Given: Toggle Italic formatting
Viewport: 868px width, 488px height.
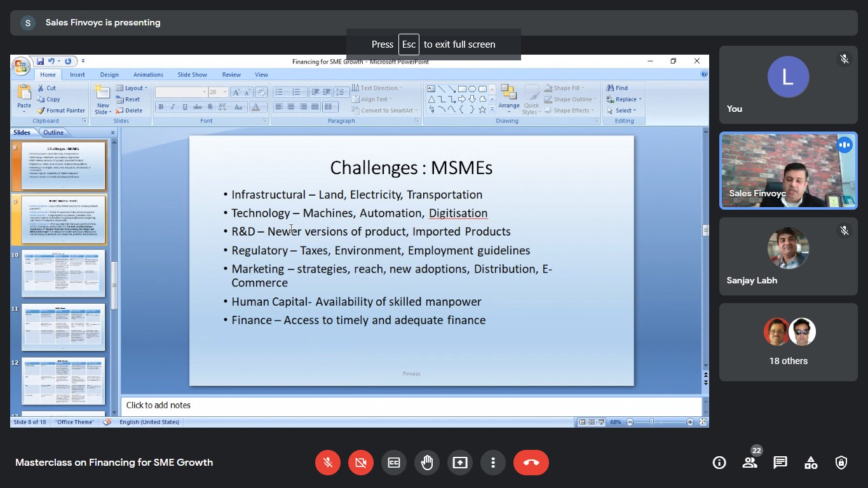Looking at the screenshot, I should 173,107.
